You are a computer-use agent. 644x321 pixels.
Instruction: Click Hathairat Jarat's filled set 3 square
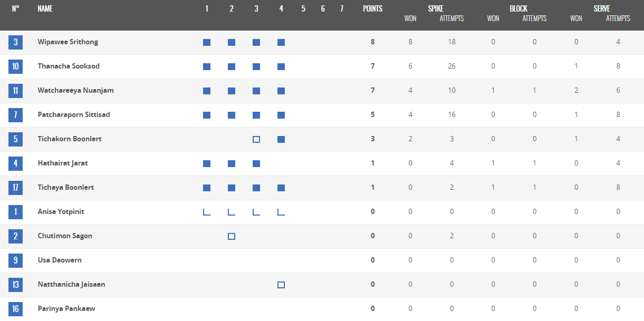coord(256,163)
